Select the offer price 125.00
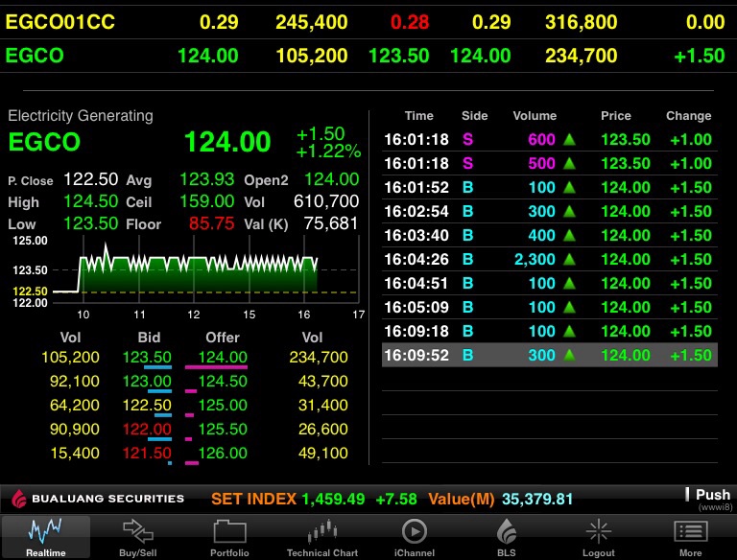The image size is (737, 560). pos(223,405)
